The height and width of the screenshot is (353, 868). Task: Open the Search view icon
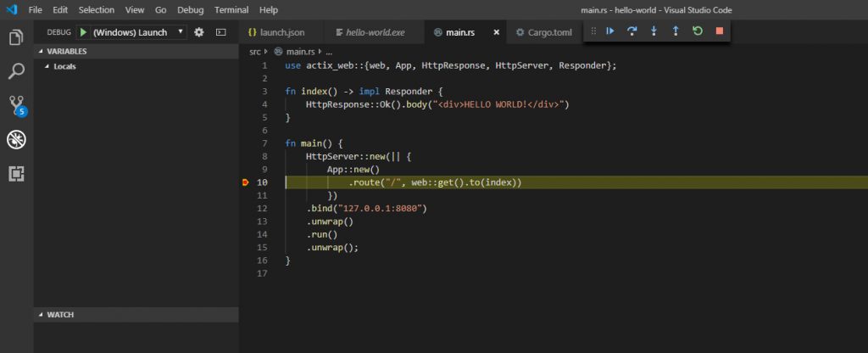[15, 72]
